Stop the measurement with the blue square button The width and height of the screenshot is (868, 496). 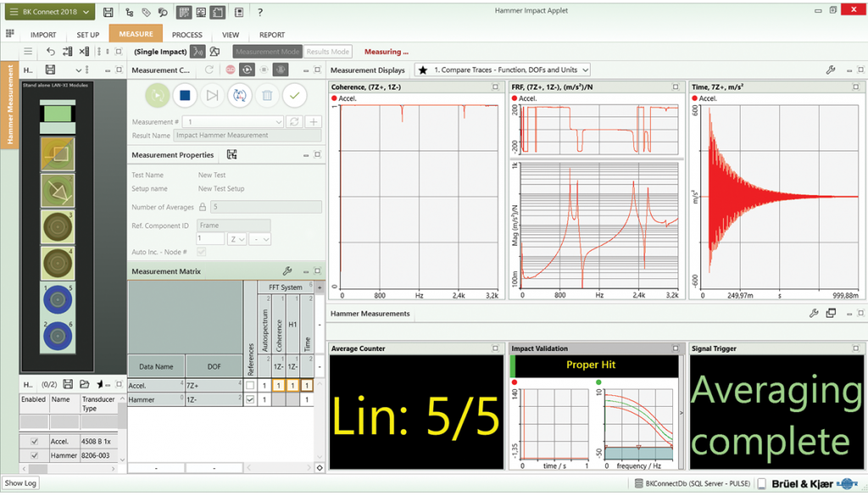(186, 96)
